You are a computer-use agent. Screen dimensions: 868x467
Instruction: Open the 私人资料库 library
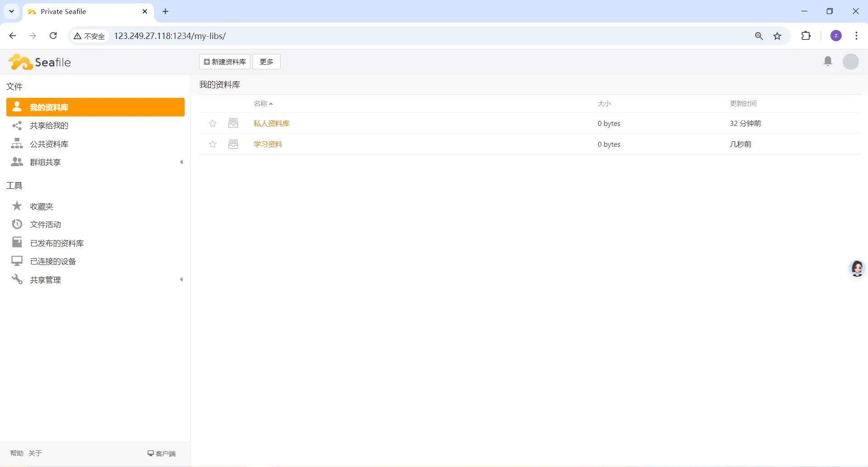272,123
